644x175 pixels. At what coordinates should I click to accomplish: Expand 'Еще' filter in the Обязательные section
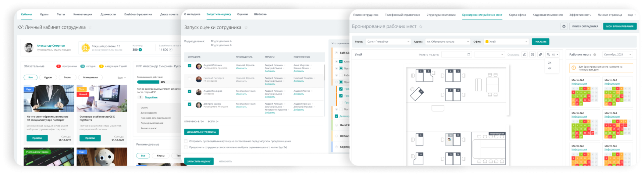121,78
